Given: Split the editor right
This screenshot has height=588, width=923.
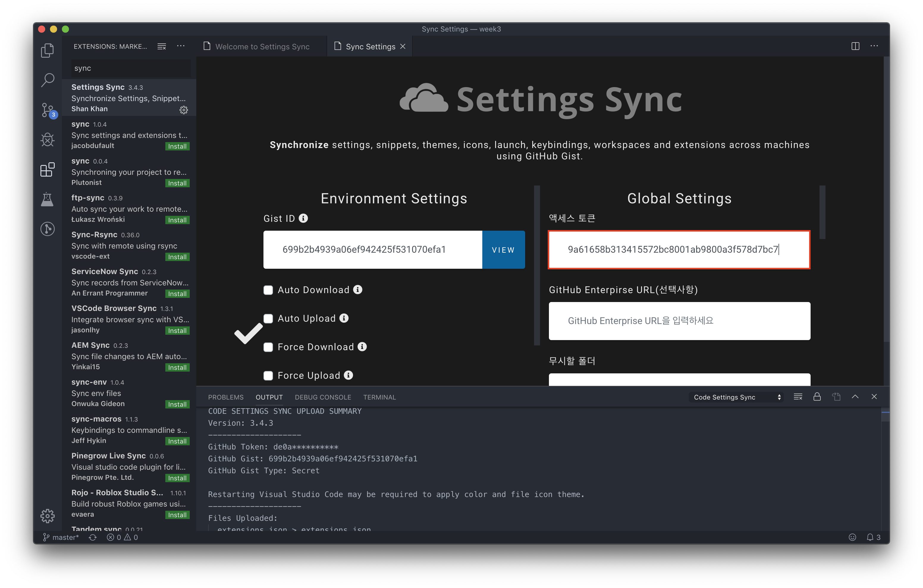Looking at the screenshot, I should (855, 46).
